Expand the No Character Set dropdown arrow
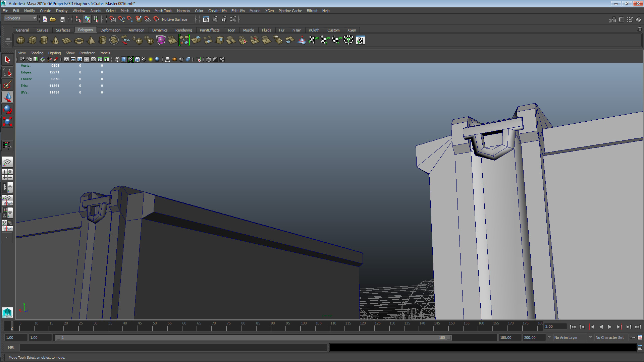This screenshot has height=362, width=644. tap(590, 337)
